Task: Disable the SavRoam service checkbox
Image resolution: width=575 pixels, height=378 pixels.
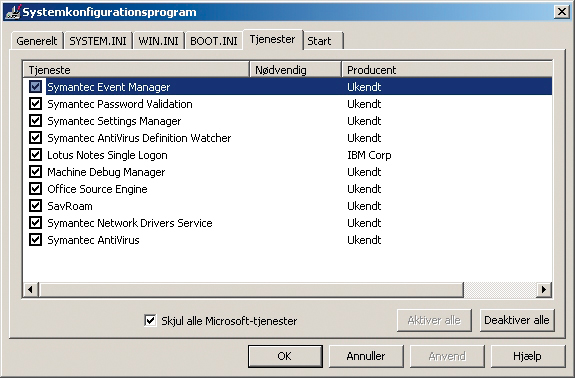Action: click(x=36, y=206)
